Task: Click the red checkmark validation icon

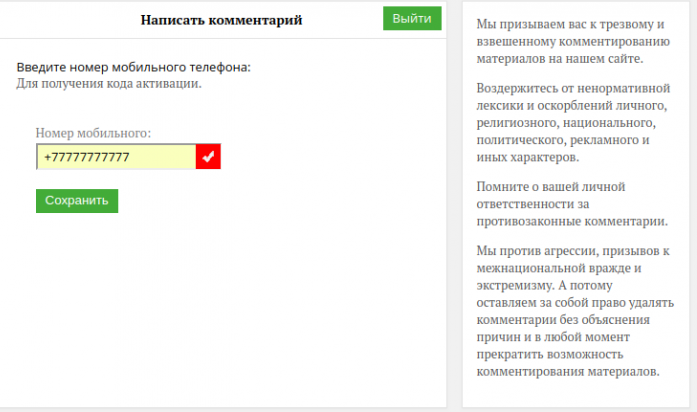Action: [208, 157]
